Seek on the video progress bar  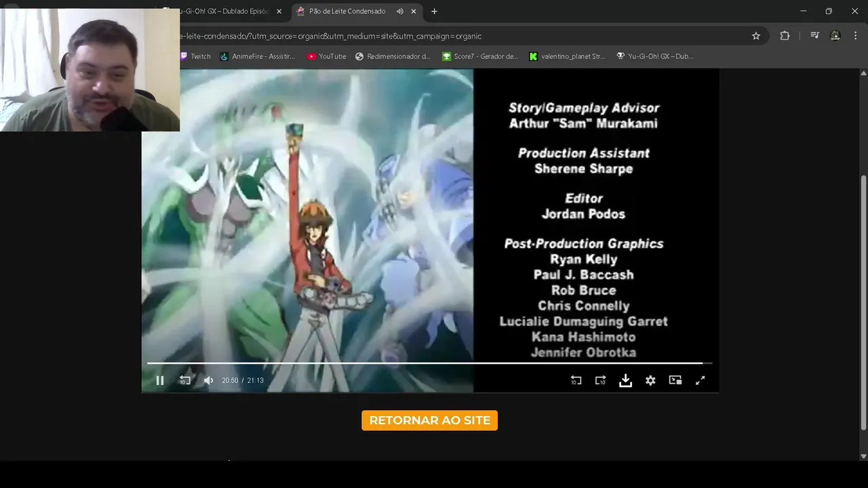pos(429,363)
